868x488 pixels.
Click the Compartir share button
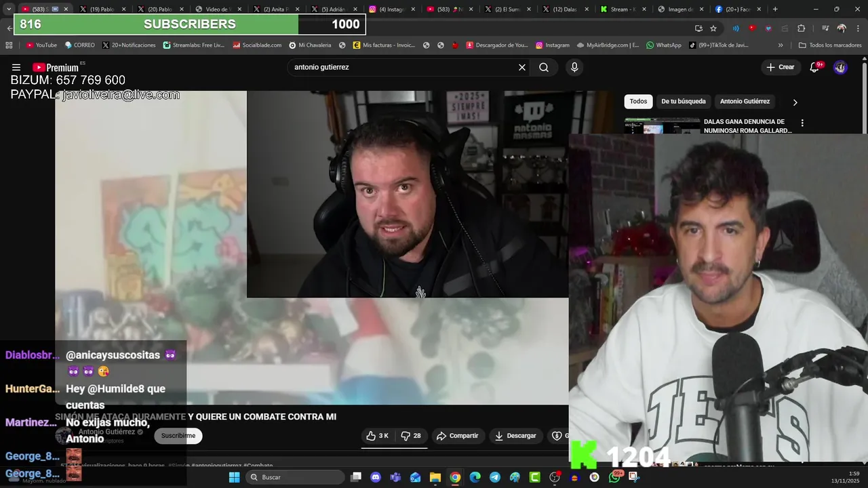[x=457, y=436]
